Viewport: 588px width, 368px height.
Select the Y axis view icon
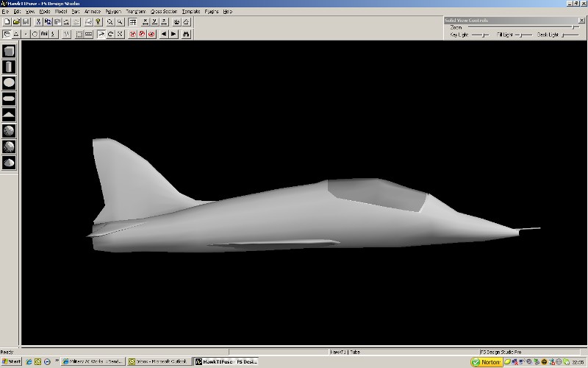pyautogui.click(x=154, y=22)
